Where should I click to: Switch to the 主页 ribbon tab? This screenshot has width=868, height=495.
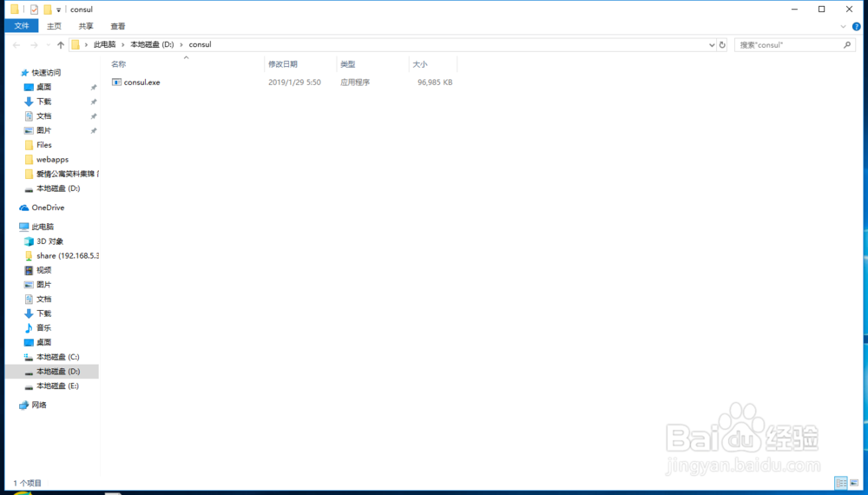(54, 26)
